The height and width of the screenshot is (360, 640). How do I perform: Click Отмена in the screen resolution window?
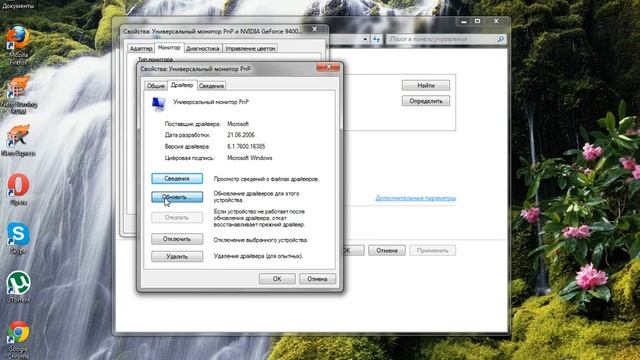point(387,250)
